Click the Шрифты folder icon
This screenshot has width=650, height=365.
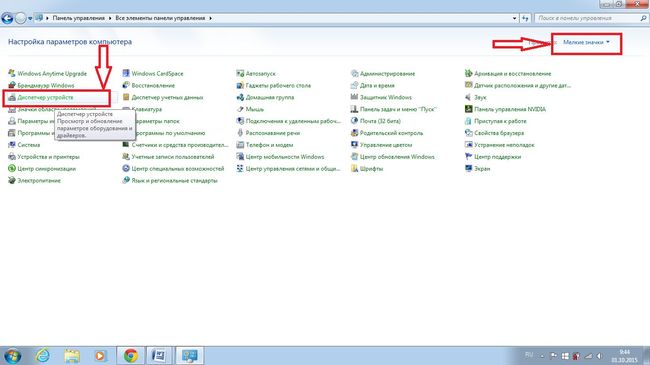pos(354,169)
